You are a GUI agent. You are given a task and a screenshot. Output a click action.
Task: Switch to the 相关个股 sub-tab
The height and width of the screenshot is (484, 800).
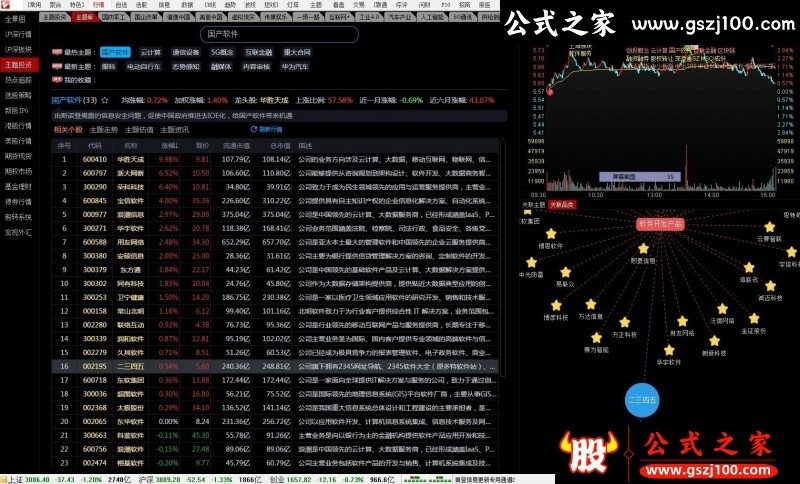[x=68, y=130]
